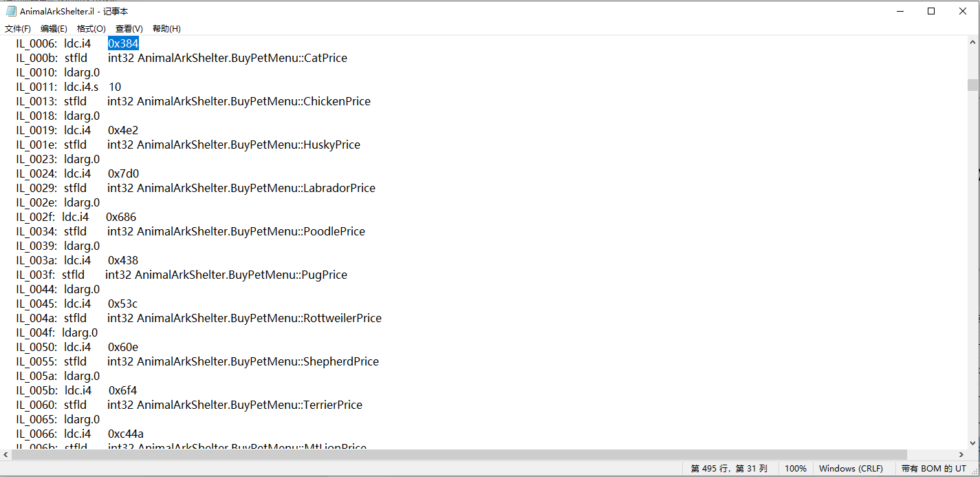
Task: Click the value 0xc44a
Action: [x=126, y=434]
